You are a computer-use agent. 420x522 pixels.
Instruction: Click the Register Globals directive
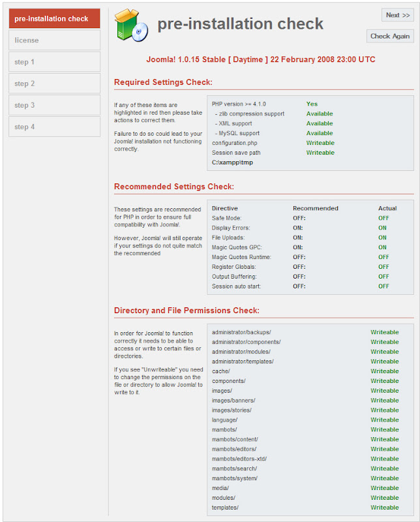pyautogui.click(x=233, y=267)
